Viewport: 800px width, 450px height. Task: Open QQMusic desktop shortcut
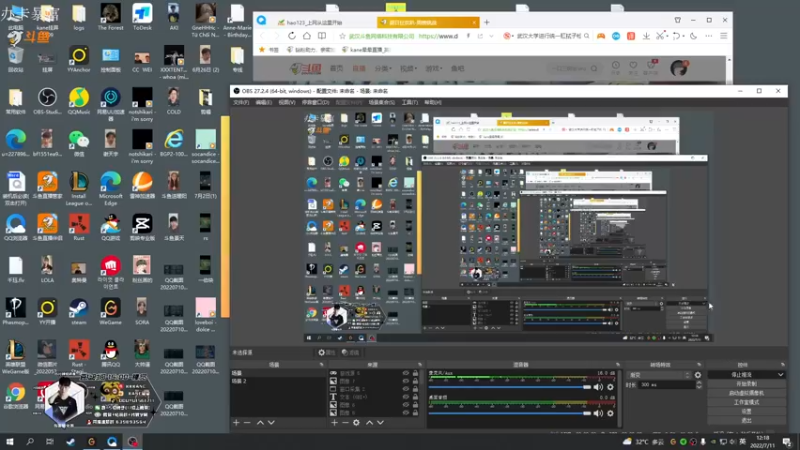(79, 102)
